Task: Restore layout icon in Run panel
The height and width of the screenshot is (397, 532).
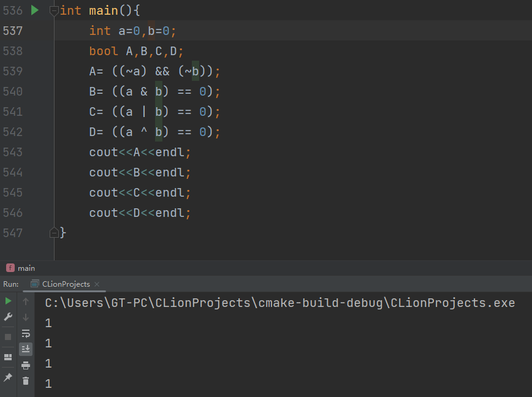Action: coord(8,357)
